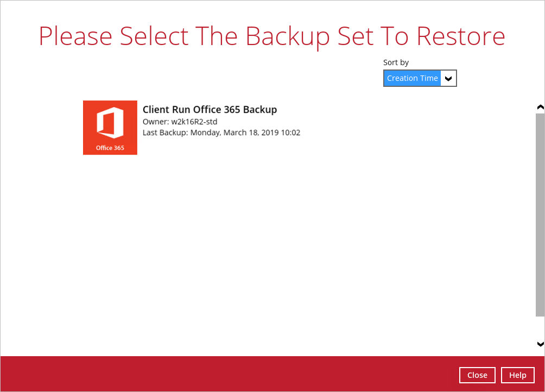This screenshot has width=545, height=392.
Task: Open Client Run Office 365 Backup set
Action: pyautogui.click(x=210, y=110)
